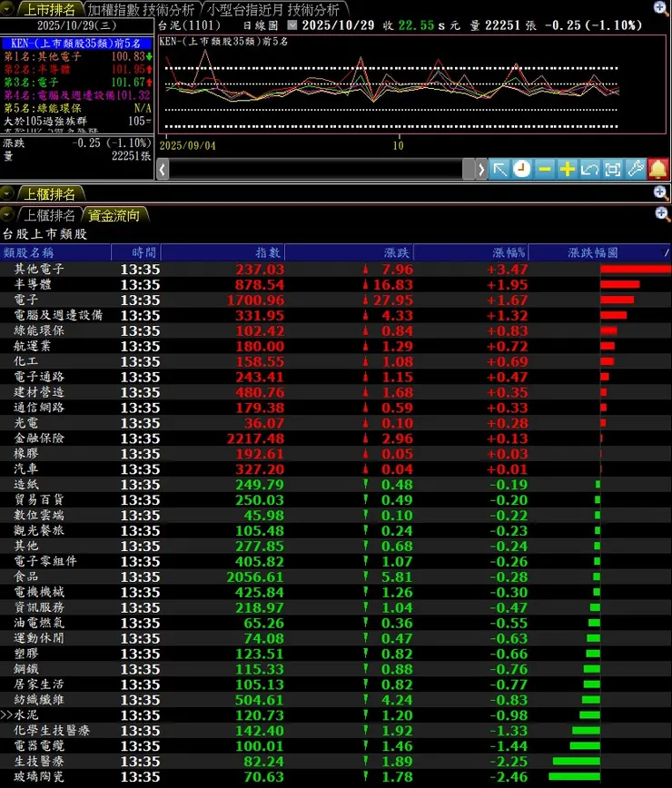Zoom in chart with yellow plus icon
The image size is (672, 788).
pyautogui.click(x=567, y=170)
